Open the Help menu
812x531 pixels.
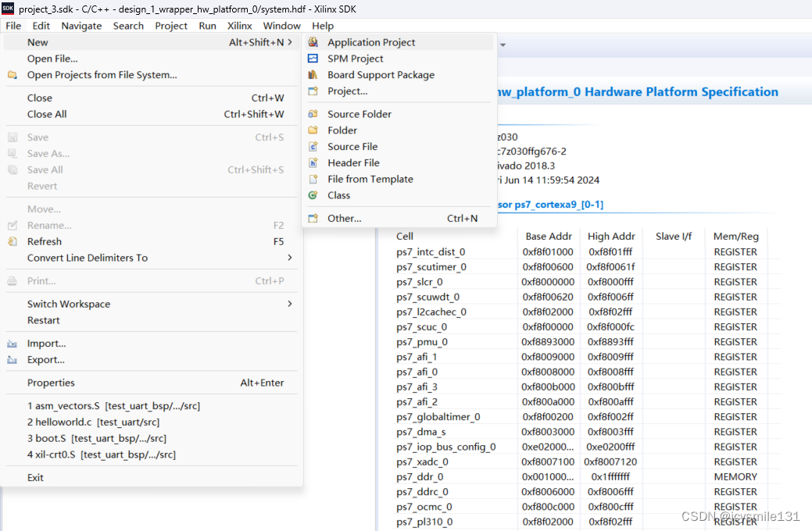point(323,26)
